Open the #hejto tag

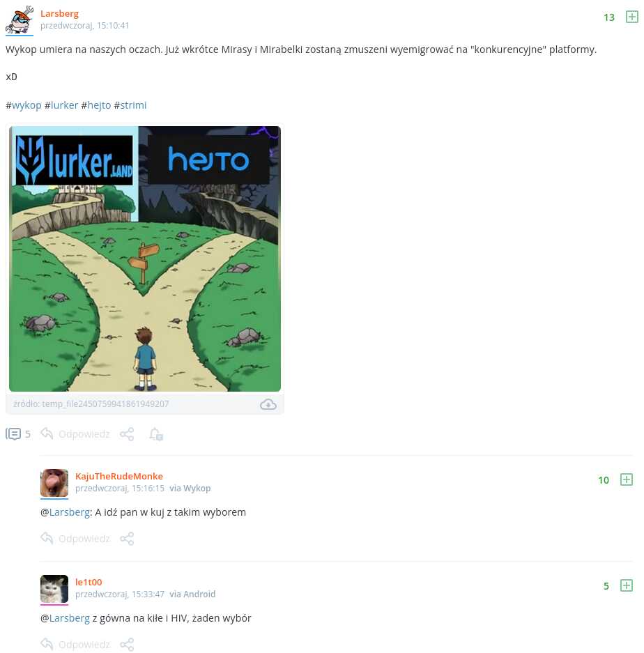point(96,105)
